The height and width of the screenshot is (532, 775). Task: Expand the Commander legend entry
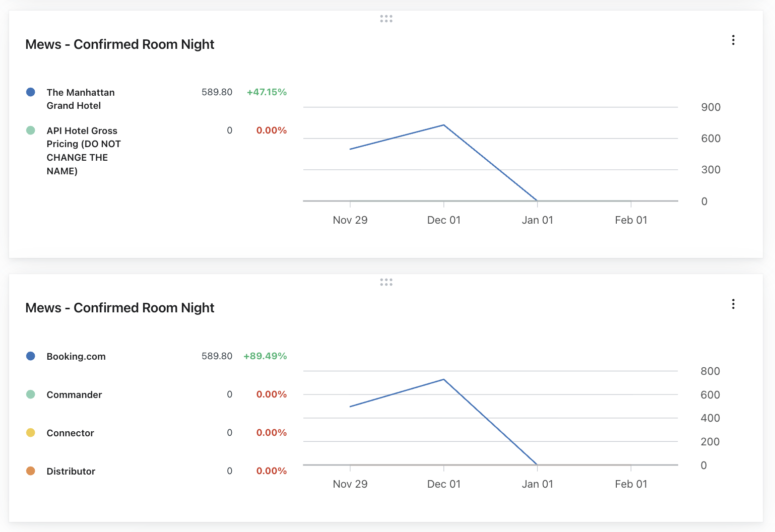74,394
